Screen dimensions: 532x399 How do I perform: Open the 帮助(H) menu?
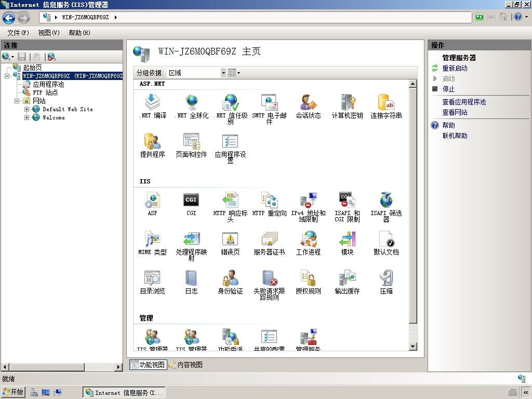coord(79,33)
